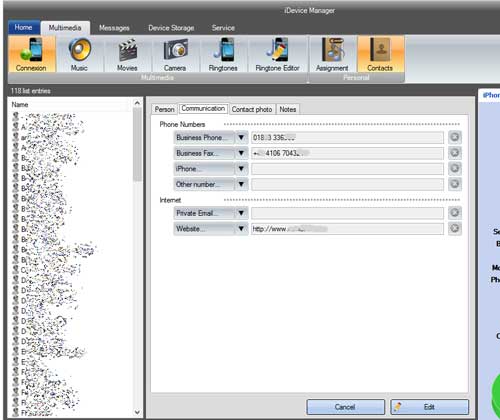
Task: Expand the Website type dropdown
Action: click(241, 229)
